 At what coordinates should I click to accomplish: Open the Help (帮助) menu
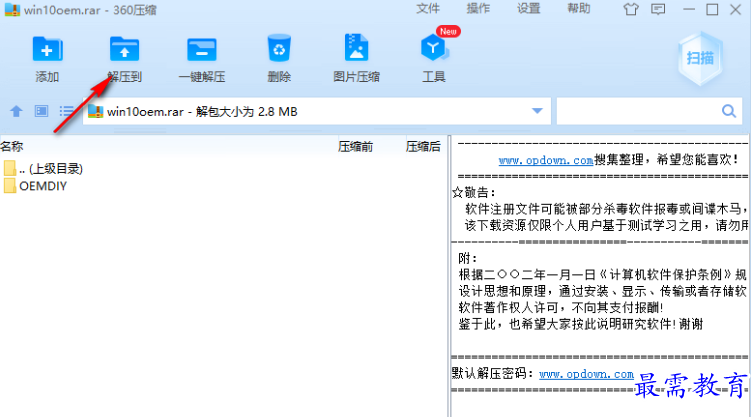pyautogui.click(x=579, y=9)
